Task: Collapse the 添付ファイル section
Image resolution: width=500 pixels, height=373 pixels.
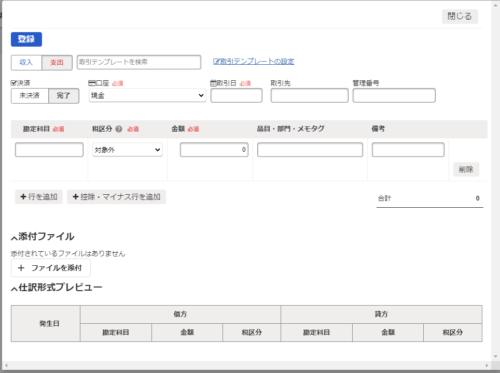Action: point(43,237)
